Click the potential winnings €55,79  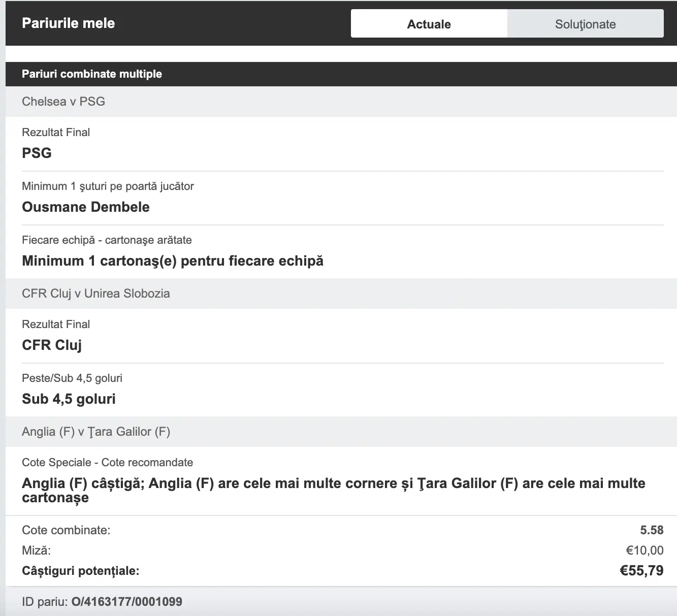(x=641, y=571)
